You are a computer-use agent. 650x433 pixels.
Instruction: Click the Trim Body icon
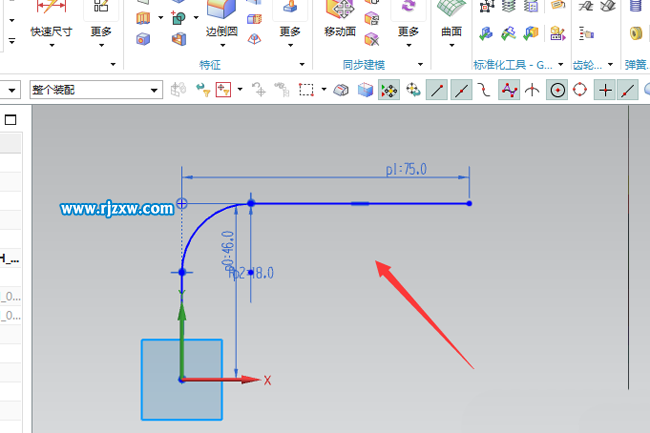(179, 39)
